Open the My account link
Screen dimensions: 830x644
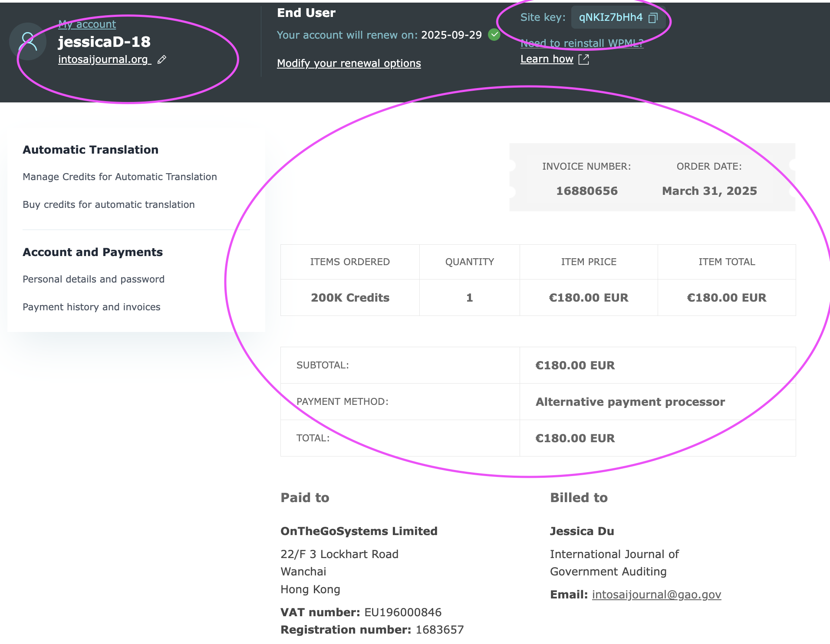[87, 24]
